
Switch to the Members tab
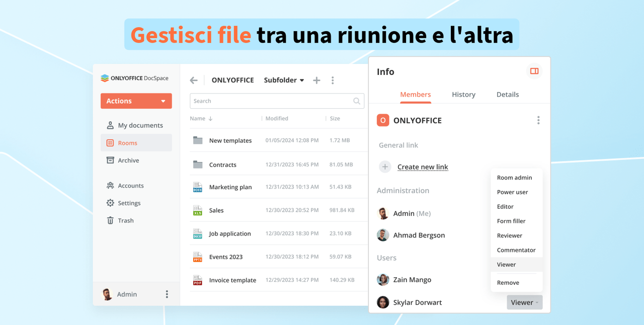(415, 95)
